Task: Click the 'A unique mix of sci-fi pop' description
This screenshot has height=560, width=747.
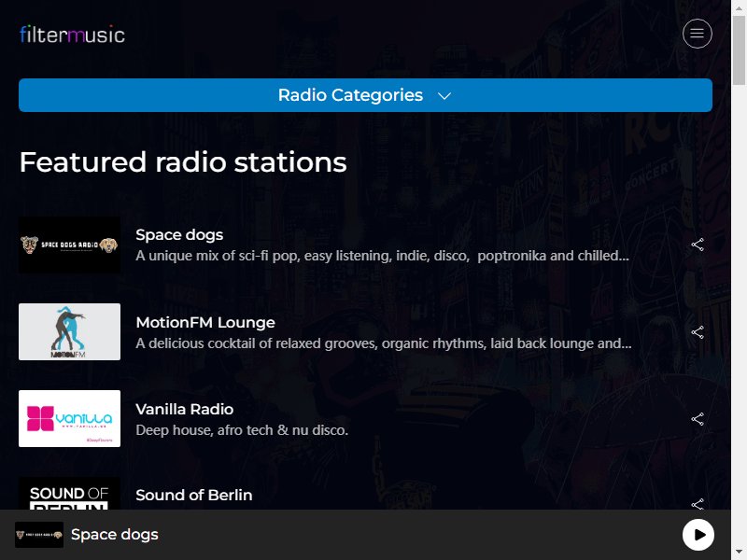Action: [x=382, y=256]
